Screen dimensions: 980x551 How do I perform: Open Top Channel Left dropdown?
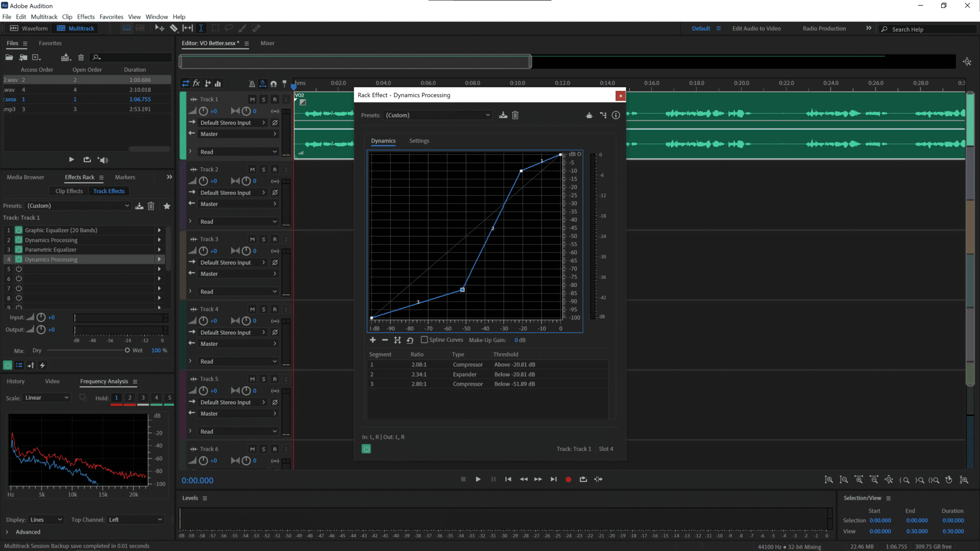tap(135, 520)
